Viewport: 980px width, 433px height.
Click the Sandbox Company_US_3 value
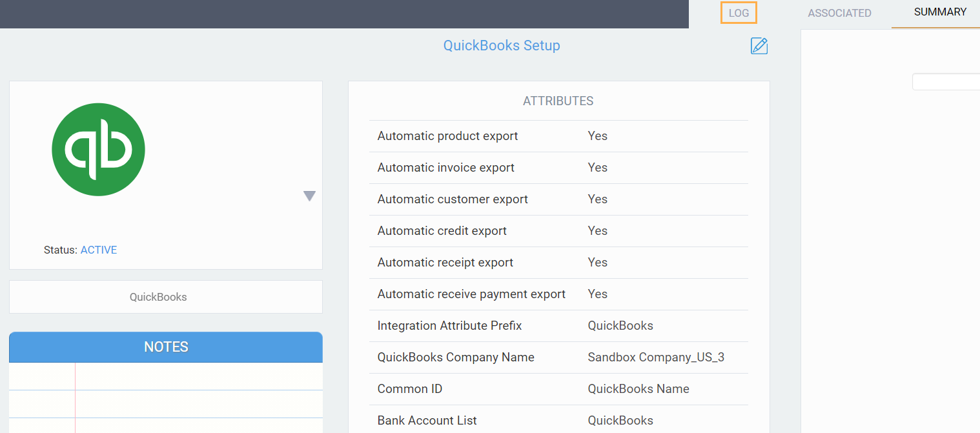point(655,357)
